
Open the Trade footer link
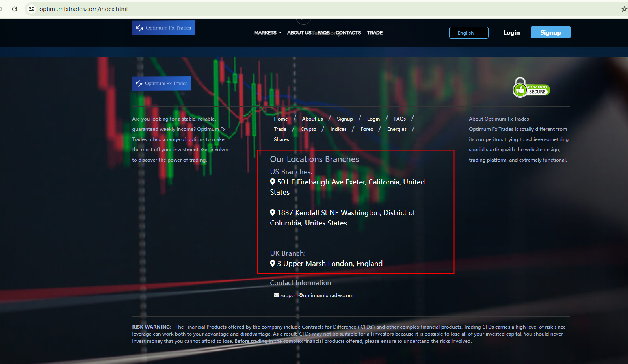[x=280, y=129]
